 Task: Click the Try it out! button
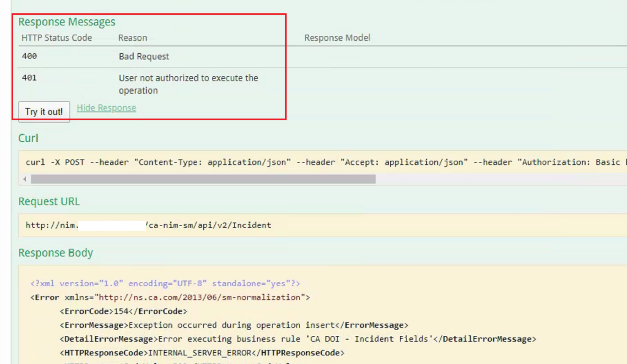[x=44, y=112]
